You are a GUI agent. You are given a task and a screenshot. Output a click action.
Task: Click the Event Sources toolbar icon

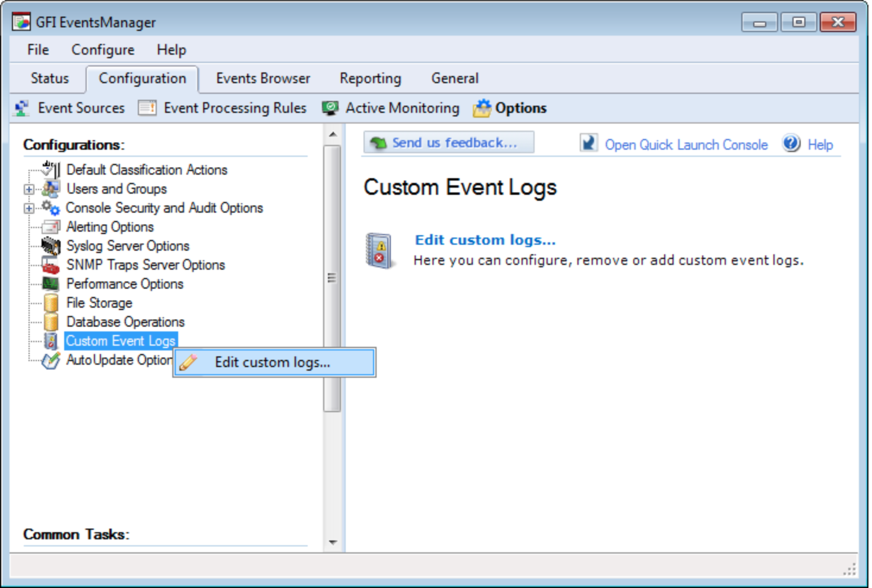22,108
